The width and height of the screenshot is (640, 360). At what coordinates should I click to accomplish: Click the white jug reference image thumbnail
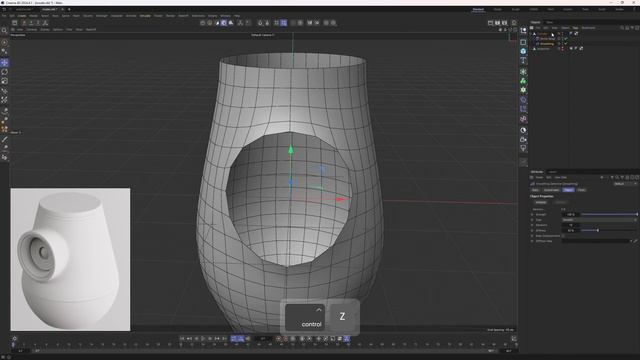[70, 259]
